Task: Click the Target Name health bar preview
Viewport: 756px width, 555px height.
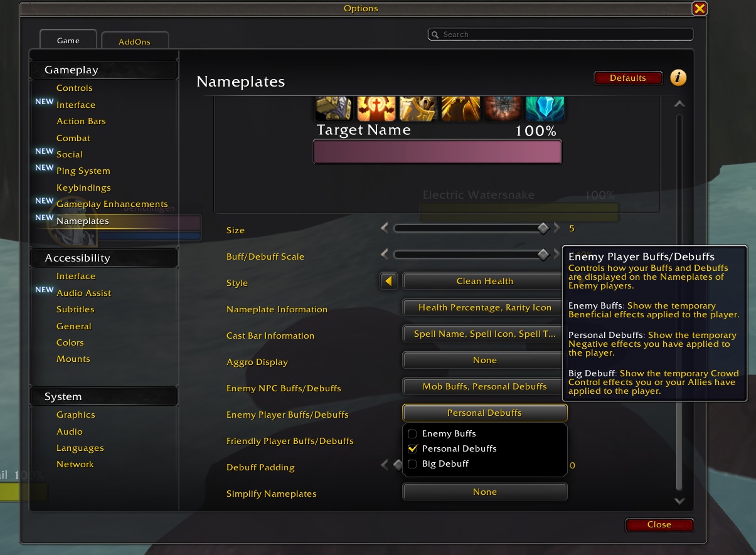Action: (437, 152)
